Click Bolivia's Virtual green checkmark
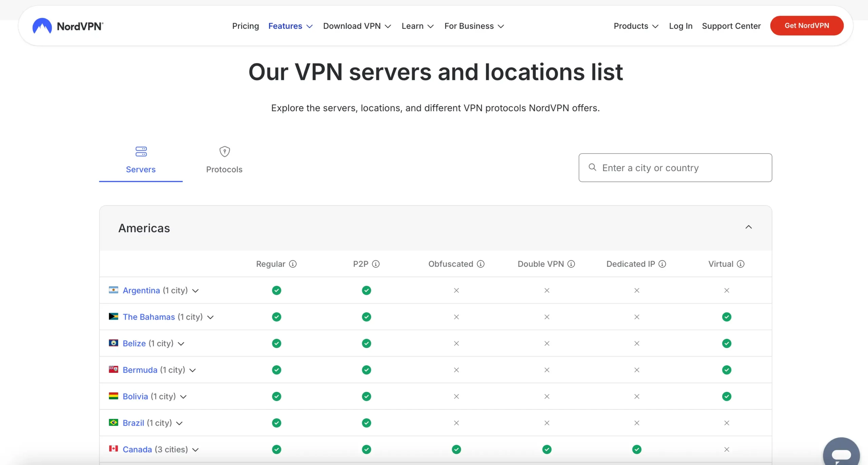Image resolution: width=868 pixels, height=465 pixels. 727,397
